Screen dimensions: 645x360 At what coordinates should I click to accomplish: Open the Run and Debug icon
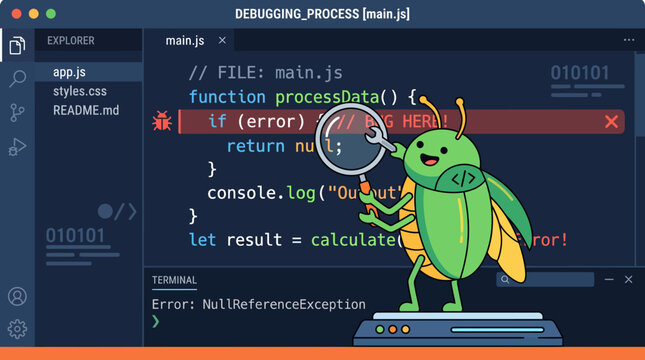pos(17,147)
